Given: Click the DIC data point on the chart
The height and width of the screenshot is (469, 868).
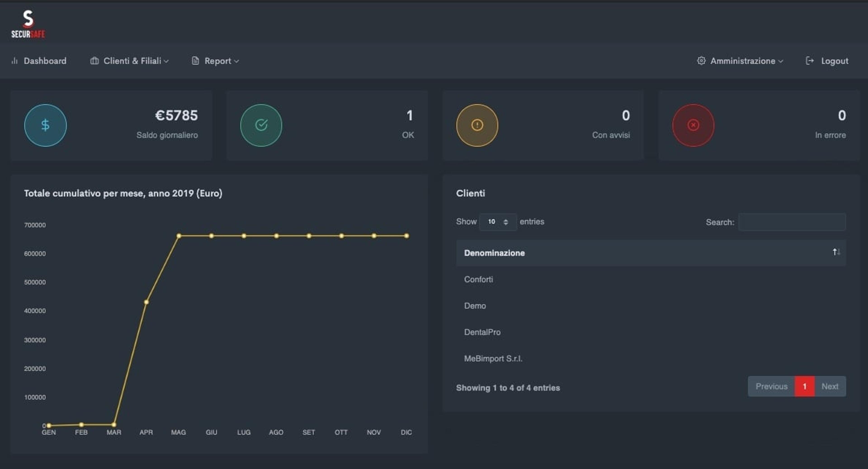Looking at the screenshot, I should coord(406,236).
